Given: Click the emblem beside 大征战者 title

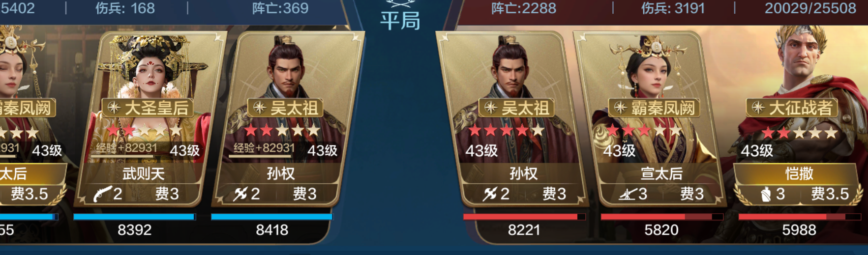Looking at the screenshot, I should [x=758, y=108].
